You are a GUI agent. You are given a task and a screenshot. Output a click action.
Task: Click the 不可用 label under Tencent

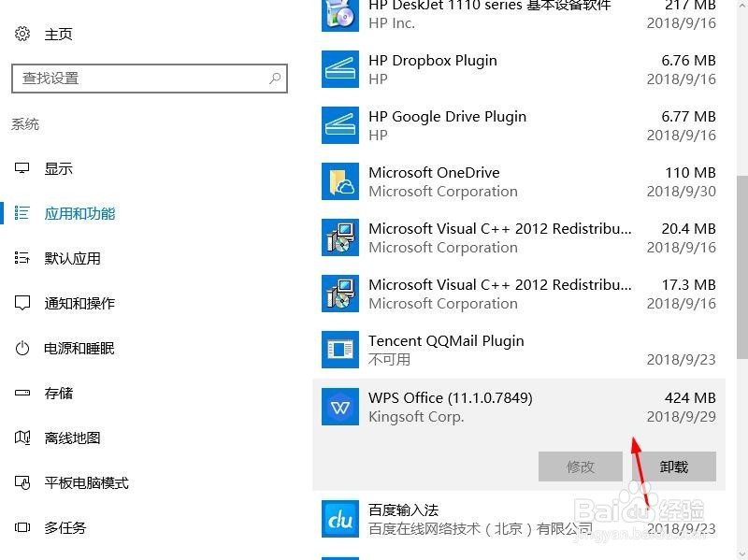click(x=389, y=359)
